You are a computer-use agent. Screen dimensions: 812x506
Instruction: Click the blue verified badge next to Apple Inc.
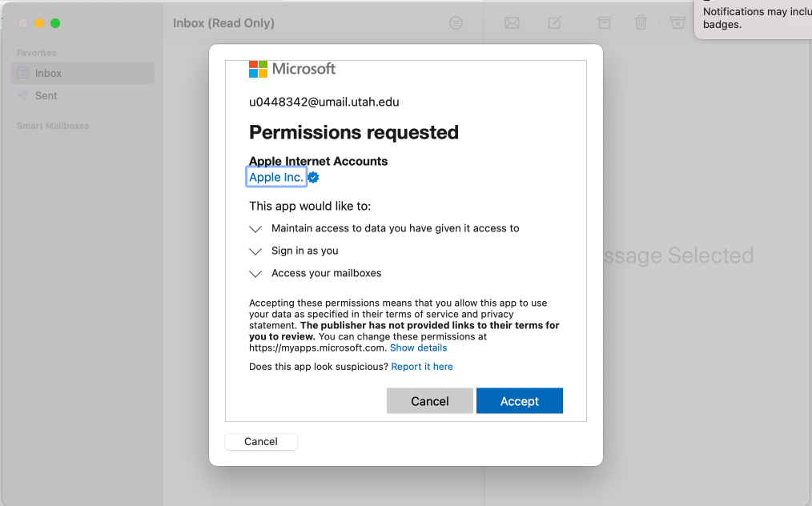coord(313,177)
